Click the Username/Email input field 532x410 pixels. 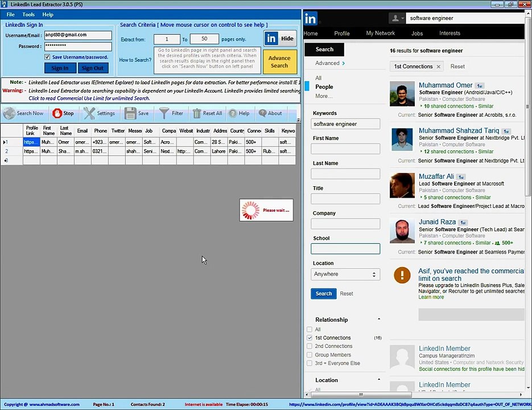click(78, 35)
